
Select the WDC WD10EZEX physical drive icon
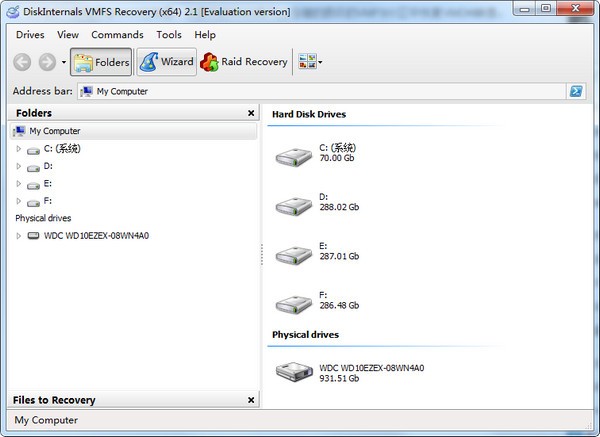pyautogui.click(x=294, y=371)
